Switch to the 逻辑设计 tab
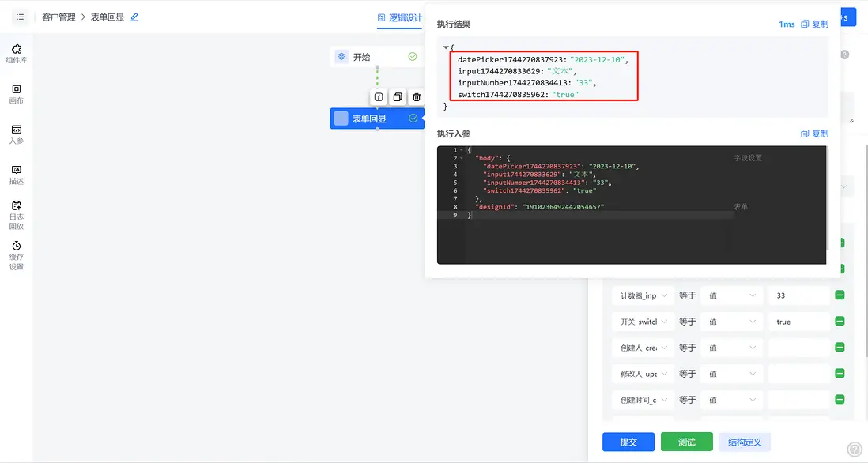Screen dimensions: 868x463 click(x=400, y=17)
